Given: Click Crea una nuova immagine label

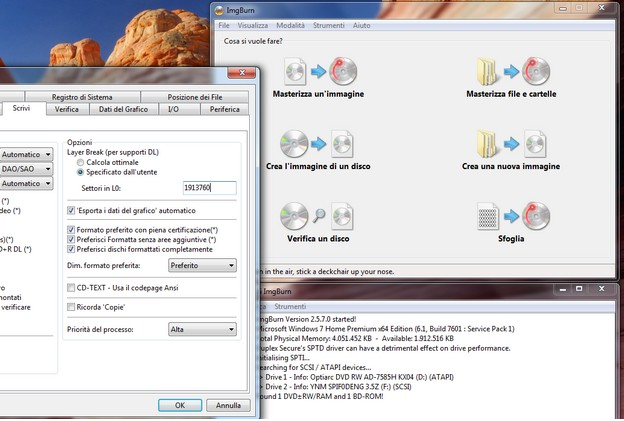Looking at the screenshot, I should (x=511, y=167).
